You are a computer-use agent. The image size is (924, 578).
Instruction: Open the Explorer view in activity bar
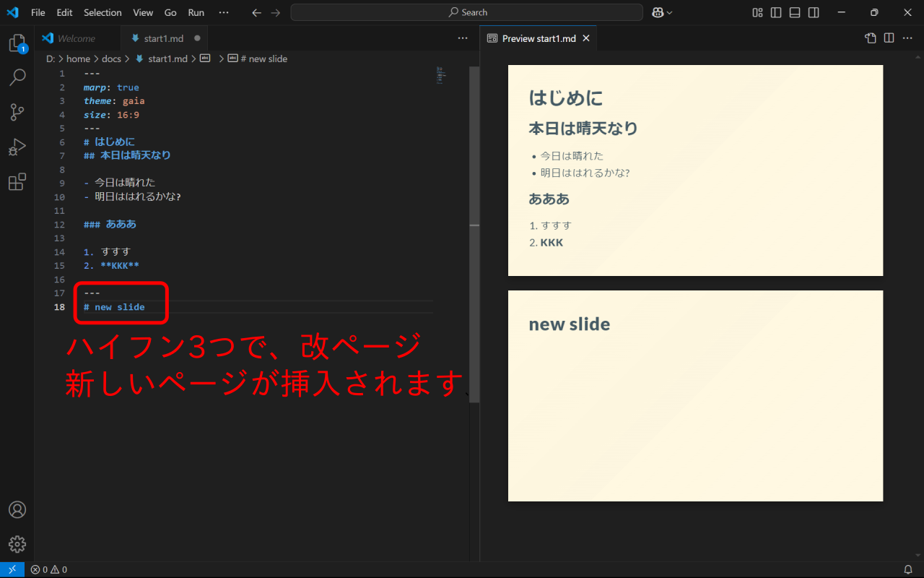(x=17, y=43)
